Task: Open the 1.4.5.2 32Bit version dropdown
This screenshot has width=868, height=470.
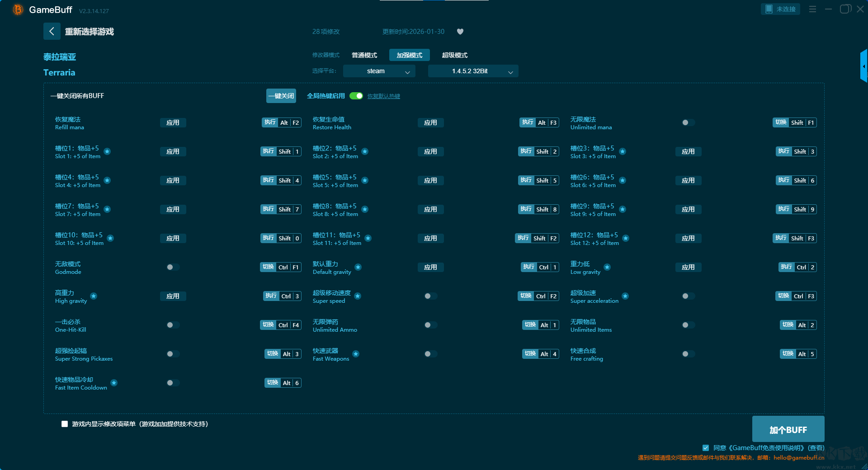Action: [x=473, y=71]
